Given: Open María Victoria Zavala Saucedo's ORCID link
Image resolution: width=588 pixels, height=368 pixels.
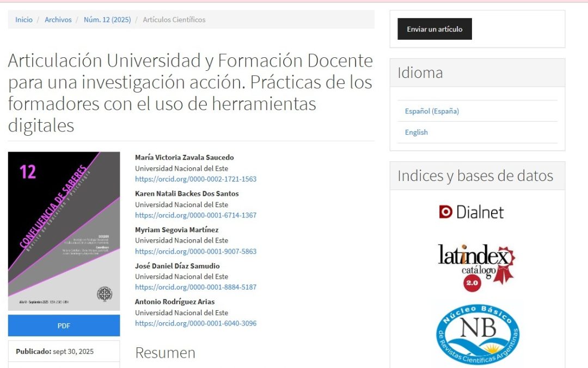Looking at the screenshot, I should click(195, 179).
